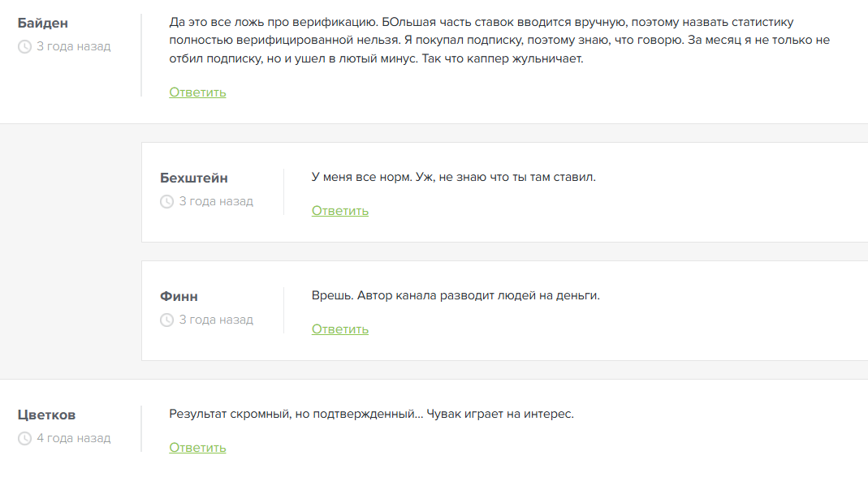Click on the commenter name Финн
This screenshot has width=868, height=477.
(x=179, y=297)
